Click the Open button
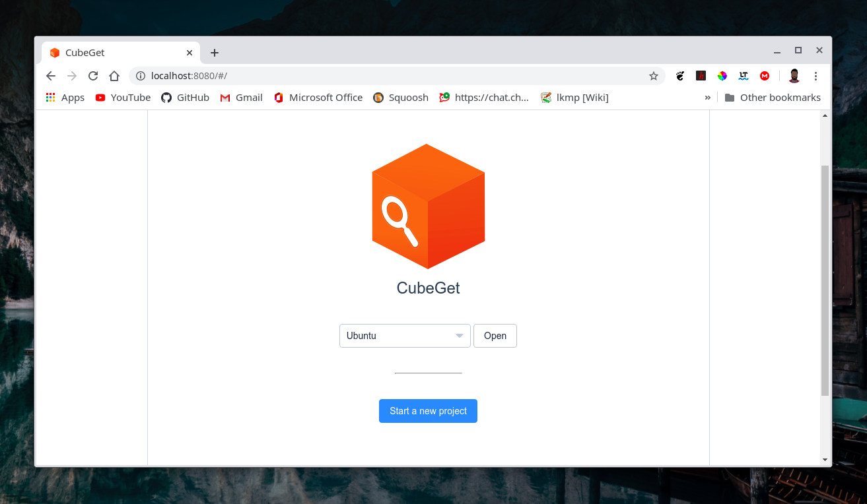Viewport: 867px width, 504px height. pos(495,336)
